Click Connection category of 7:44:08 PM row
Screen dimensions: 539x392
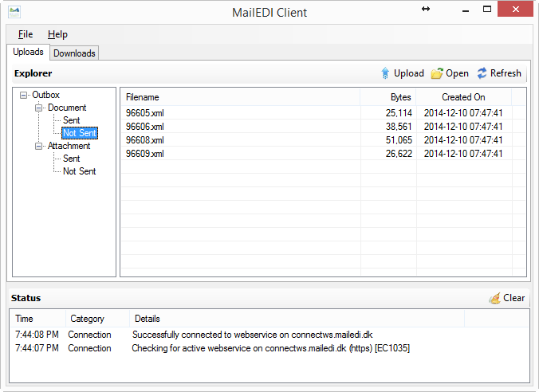pyautogui.click(x=89, y=335)
